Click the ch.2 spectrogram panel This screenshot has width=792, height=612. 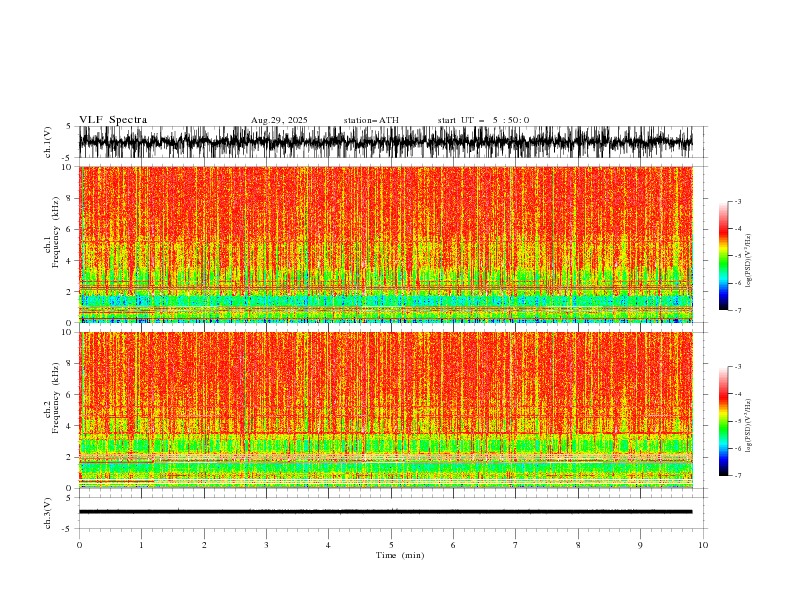[385, 410]
